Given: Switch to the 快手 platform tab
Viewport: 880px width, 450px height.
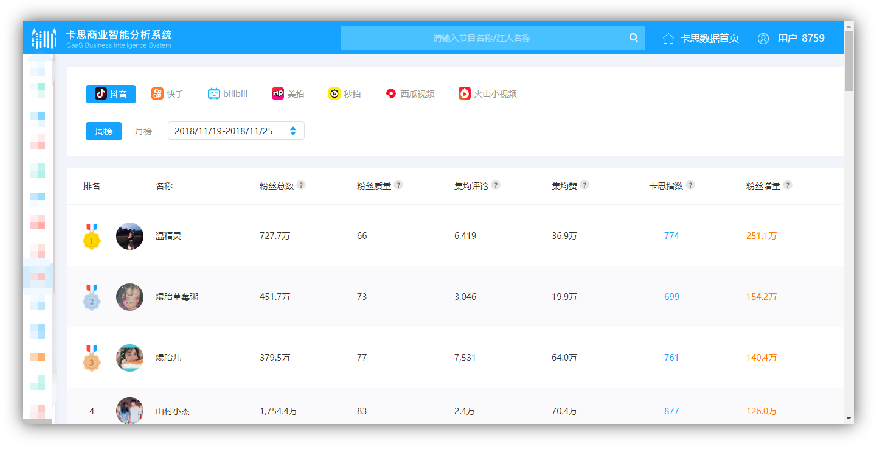Looking at the screenshot, I should pos(167,94).
